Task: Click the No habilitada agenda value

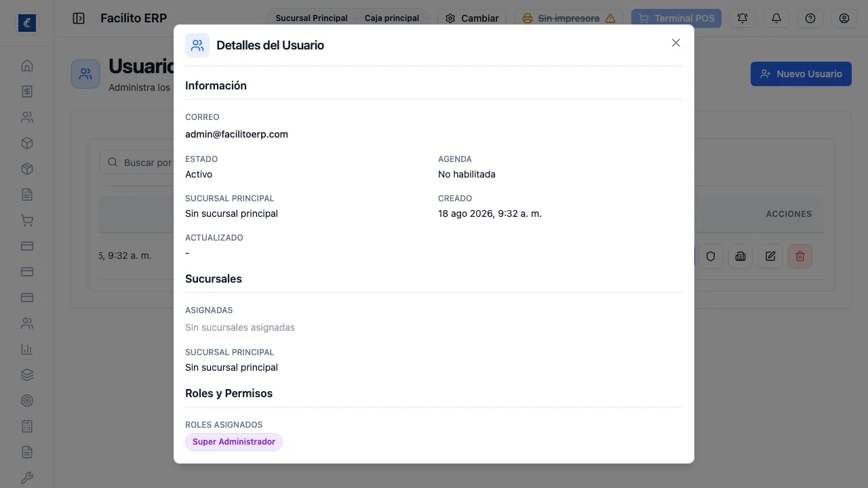Action: [x=467, y=174]
